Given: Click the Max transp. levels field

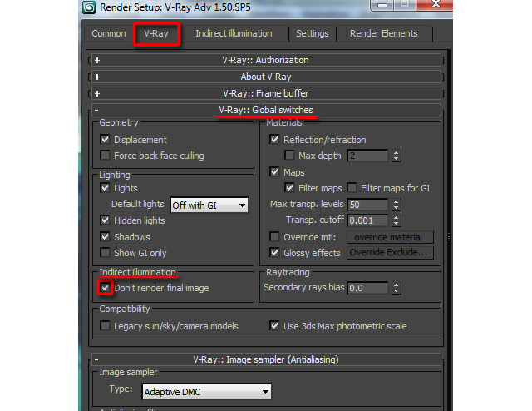Looking at the screenshot, I should pos(367,205).
